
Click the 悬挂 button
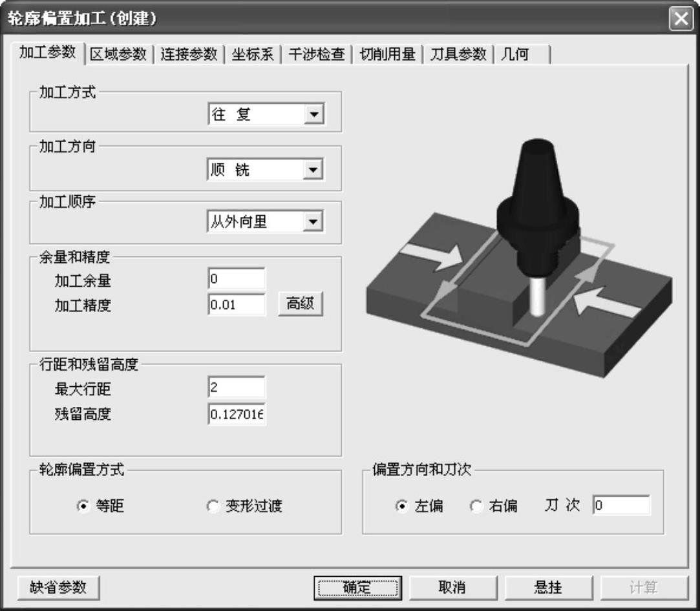[547, 587]
